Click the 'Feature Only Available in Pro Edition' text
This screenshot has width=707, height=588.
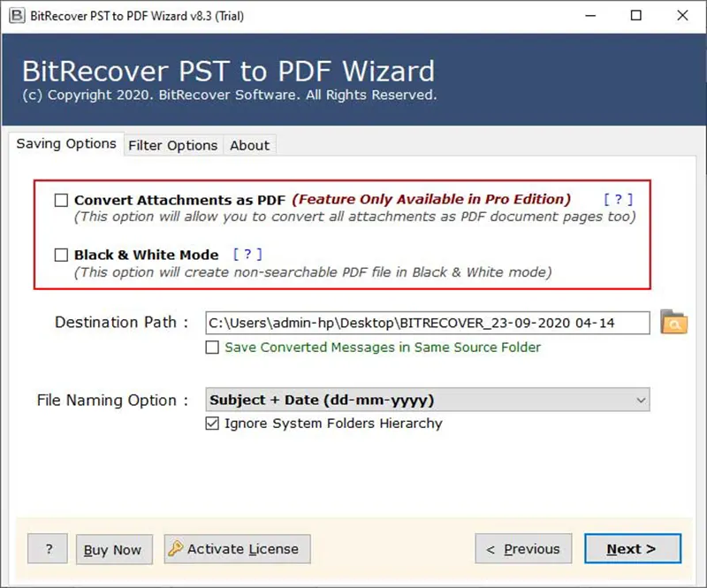pos(431,199)
